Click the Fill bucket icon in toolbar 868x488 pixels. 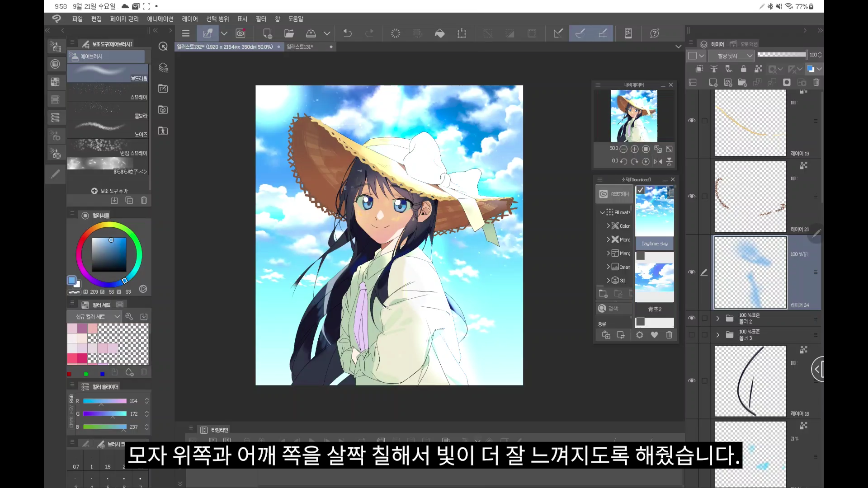click(439, 33)
